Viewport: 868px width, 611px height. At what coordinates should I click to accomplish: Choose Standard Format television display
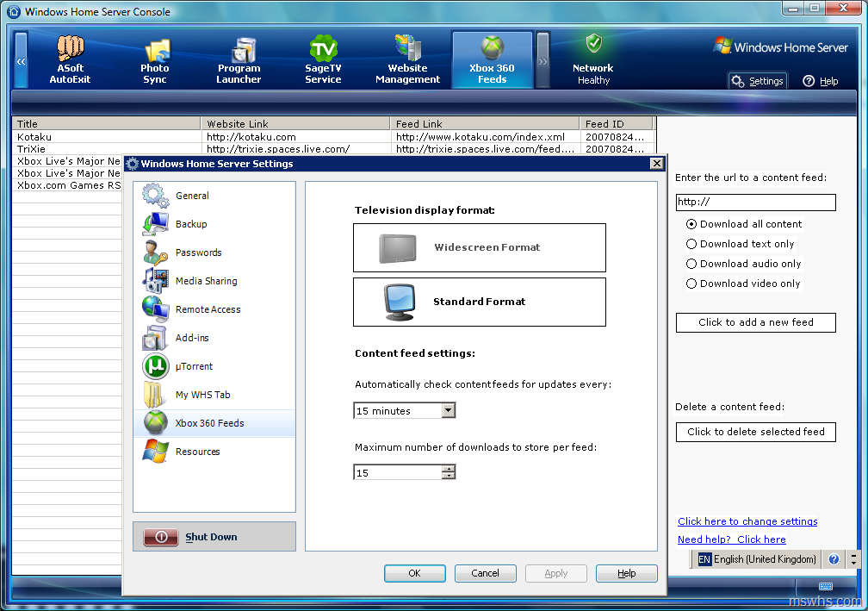point(480,302)
